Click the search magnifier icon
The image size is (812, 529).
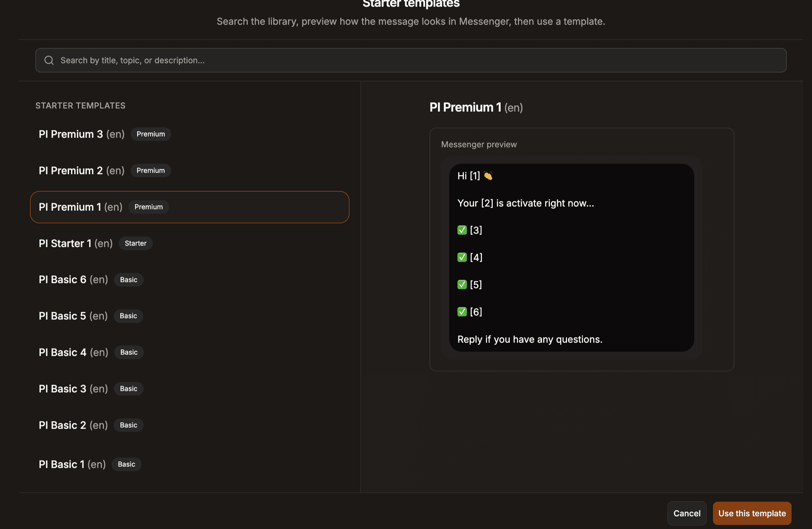[49, 60]
